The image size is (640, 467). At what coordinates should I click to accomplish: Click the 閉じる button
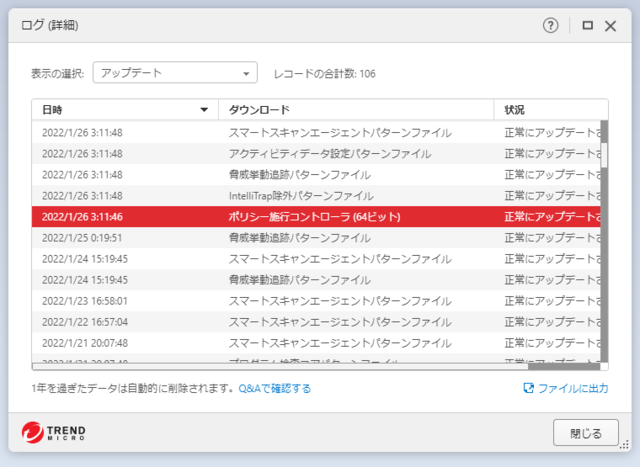[x=586, y=433]
